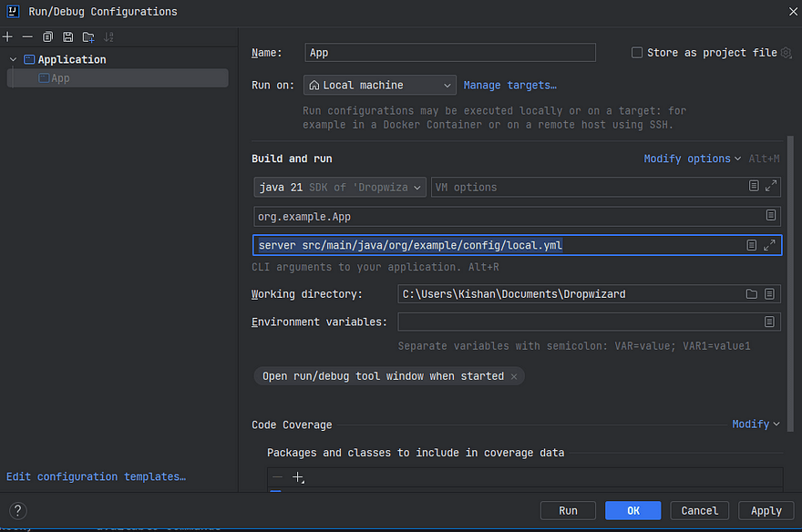The image size is (802, 532).
Task: Collapse the Application tree node
Action: [x=11, y=58]
